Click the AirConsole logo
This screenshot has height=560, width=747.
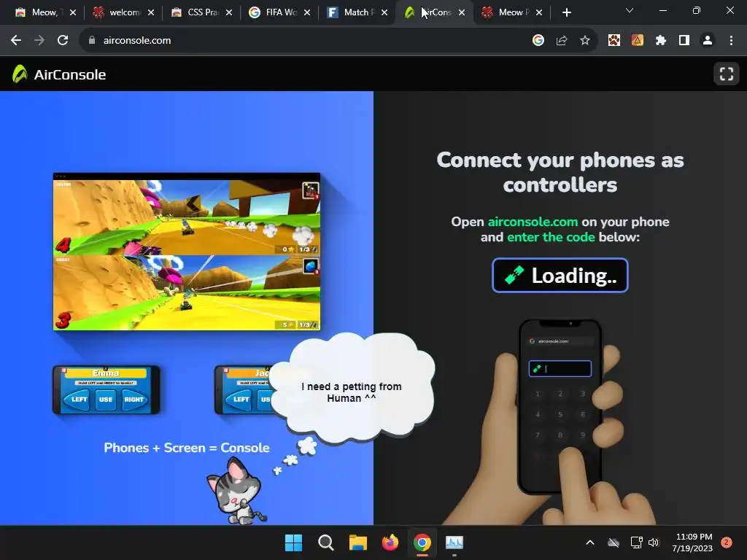click(59, 74)
